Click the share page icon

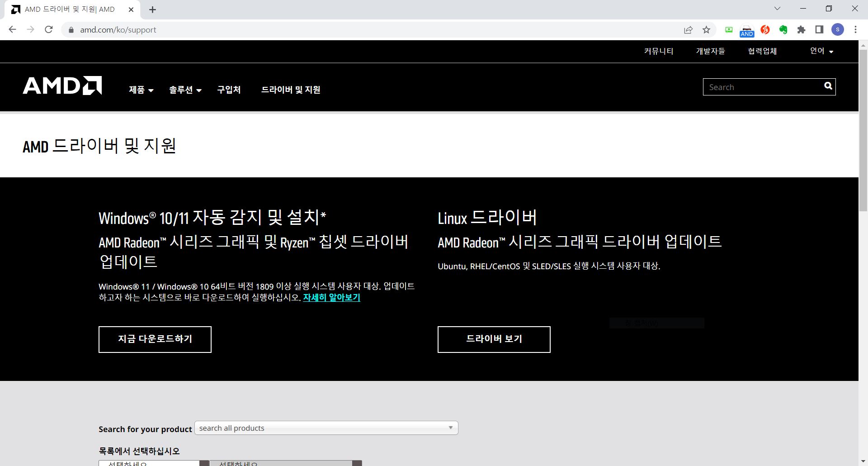[688, 30]
